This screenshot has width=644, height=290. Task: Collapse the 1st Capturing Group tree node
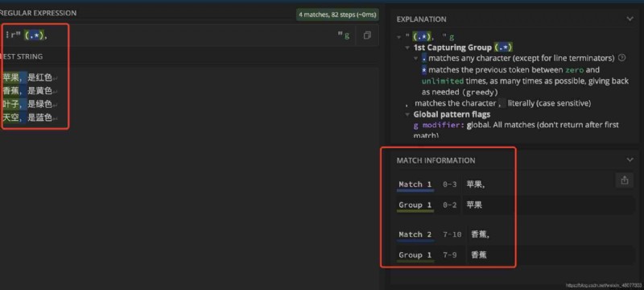pyautogui.click(x=407, y=48)
